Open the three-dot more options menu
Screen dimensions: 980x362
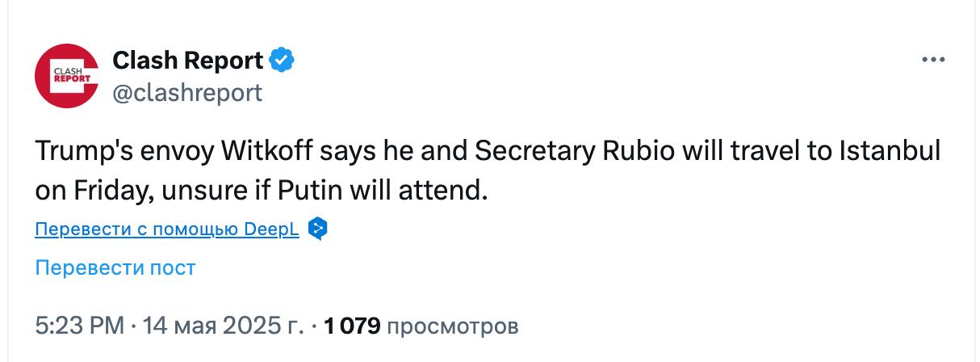(932, 61)
